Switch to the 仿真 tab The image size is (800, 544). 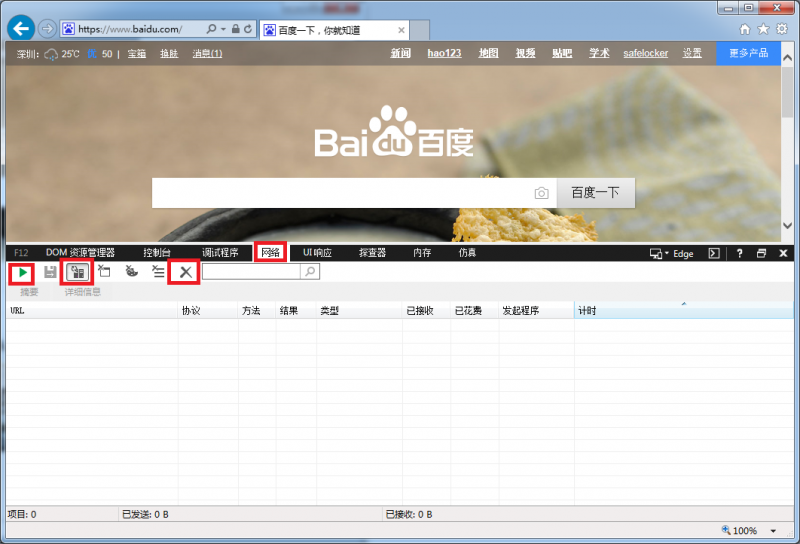[467, 253]
